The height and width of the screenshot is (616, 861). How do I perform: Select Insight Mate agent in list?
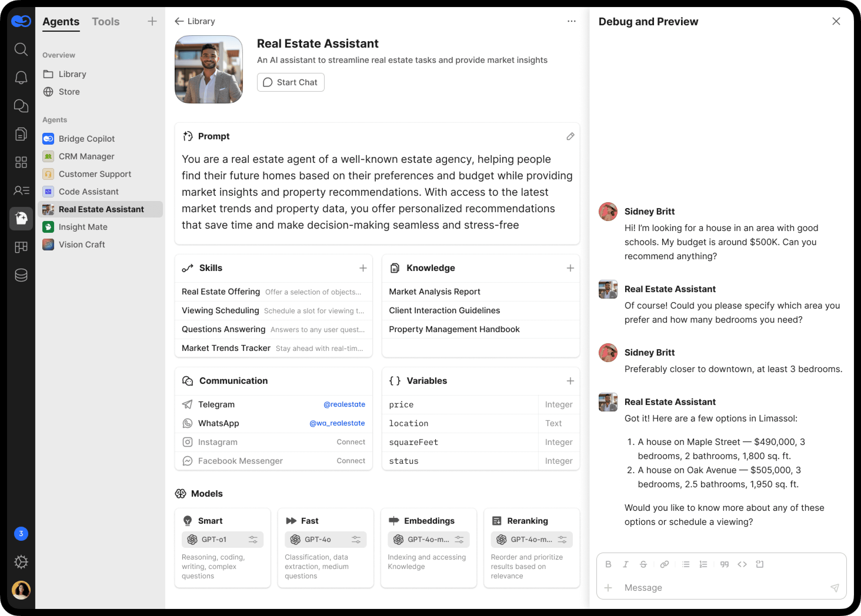click(x=83, y=227)
